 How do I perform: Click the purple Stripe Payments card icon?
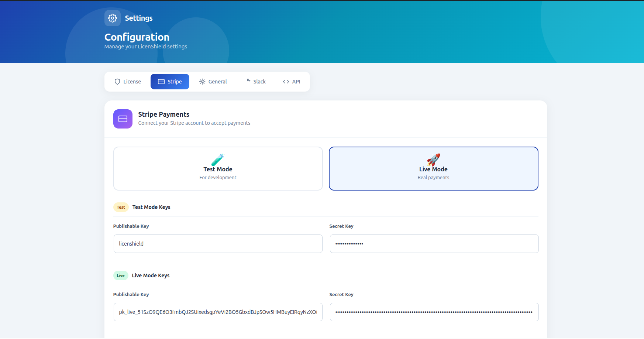pos(123,119)
